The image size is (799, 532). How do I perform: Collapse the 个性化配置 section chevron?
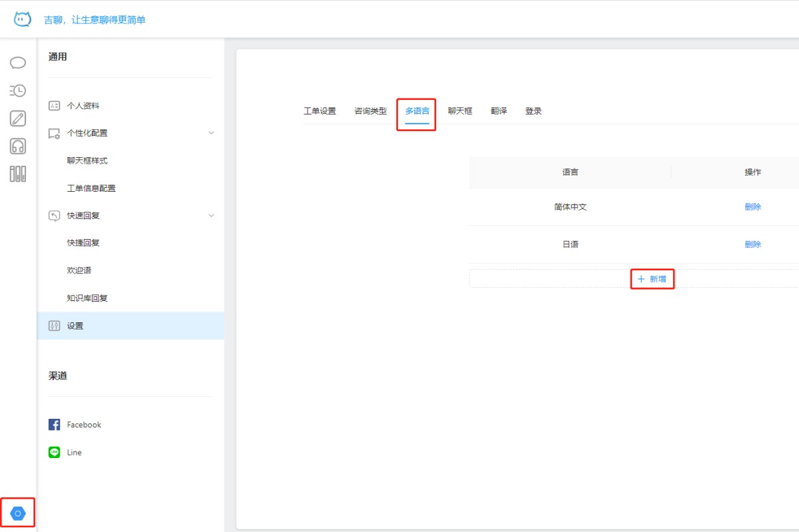coord(212,133)
